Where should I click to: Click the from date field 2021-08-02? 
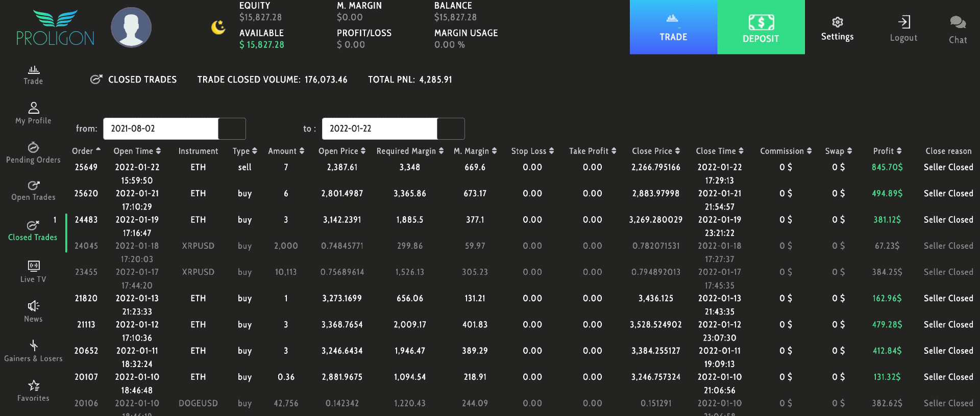(x=160, y=129)
